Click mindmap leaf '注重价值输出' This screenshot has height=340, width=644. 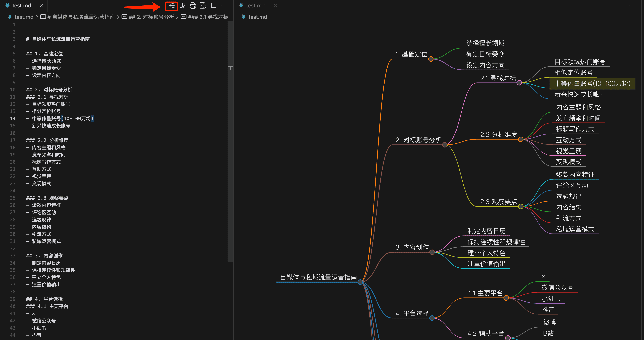[486, 264]
